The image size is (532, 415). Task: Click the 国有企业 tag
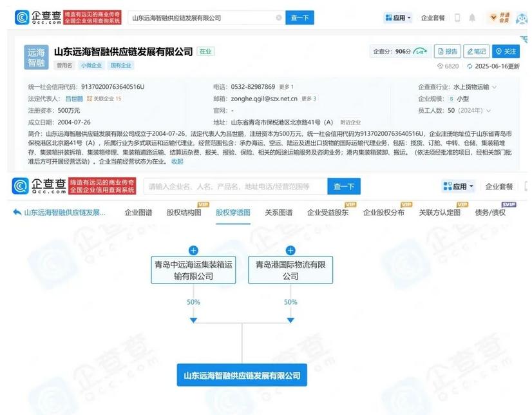(121, 66)
